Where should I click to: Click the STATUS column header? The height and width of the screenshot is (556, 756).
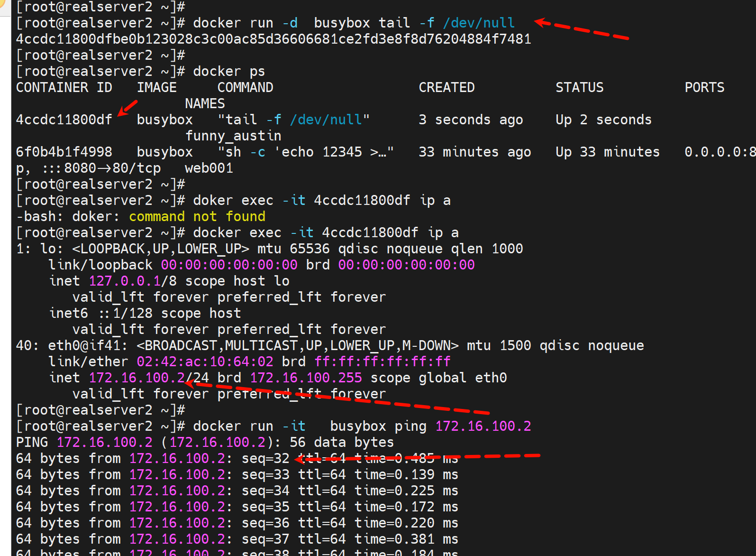[579, 87]
